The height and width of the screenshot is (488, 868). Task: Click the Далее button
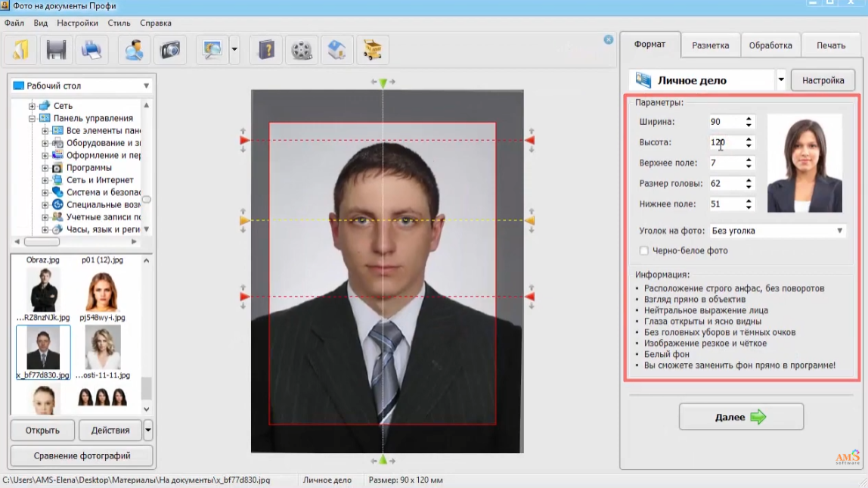(x=741, y=417)
